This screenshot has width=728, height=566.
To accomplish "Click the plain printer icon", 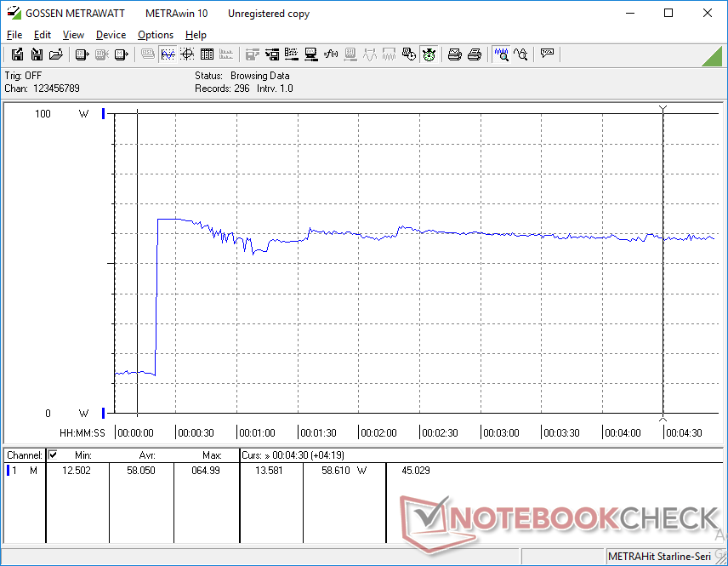I will coord(474,54).
